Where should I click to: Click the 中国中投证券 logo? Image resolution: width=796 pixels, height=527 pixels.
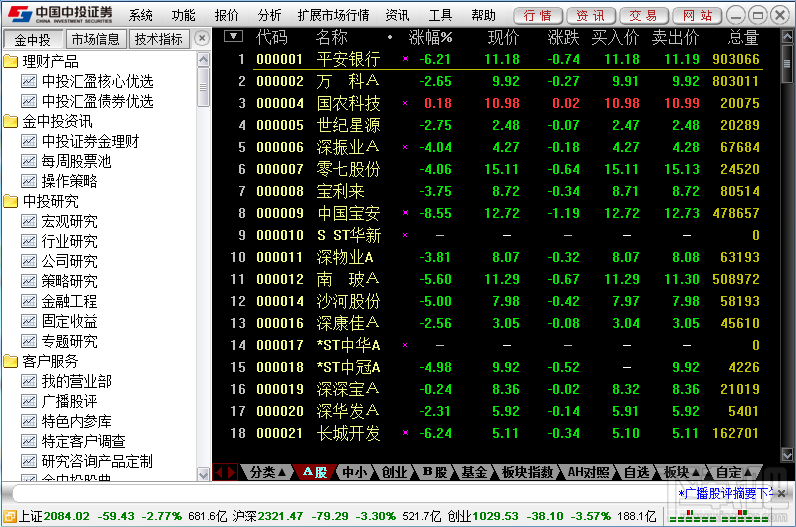61,14
